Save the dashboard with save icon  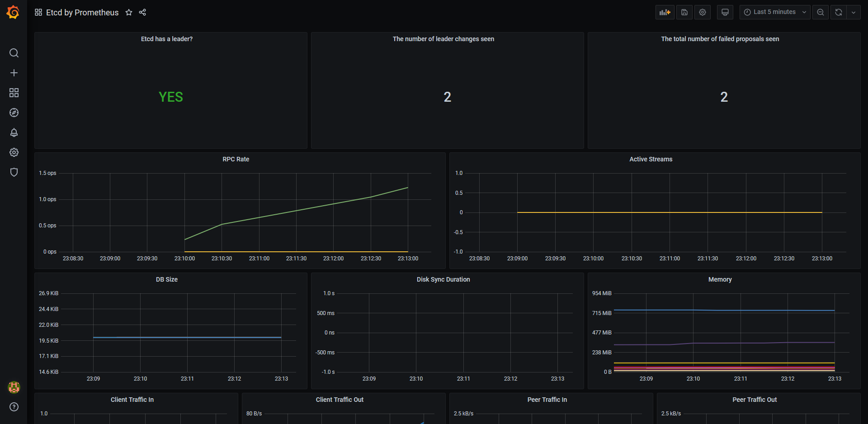[x=684, y=12]
